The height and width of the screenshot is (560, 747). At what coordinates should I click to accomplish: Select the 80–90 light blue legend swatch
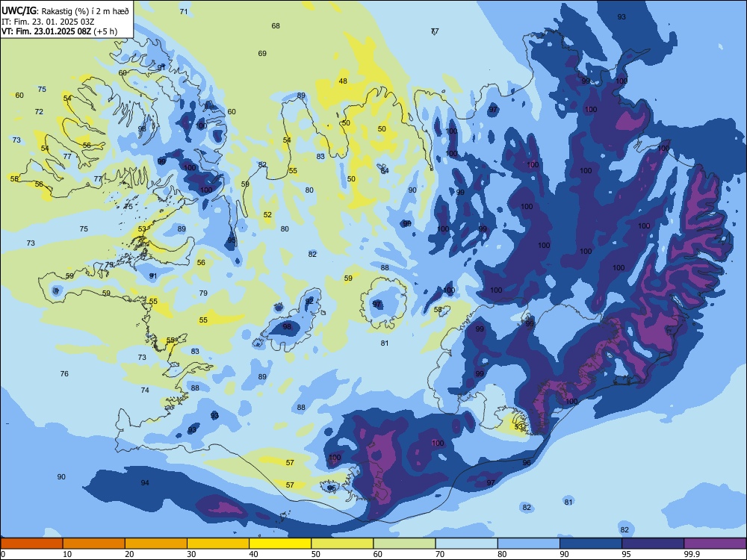(528, 544)
